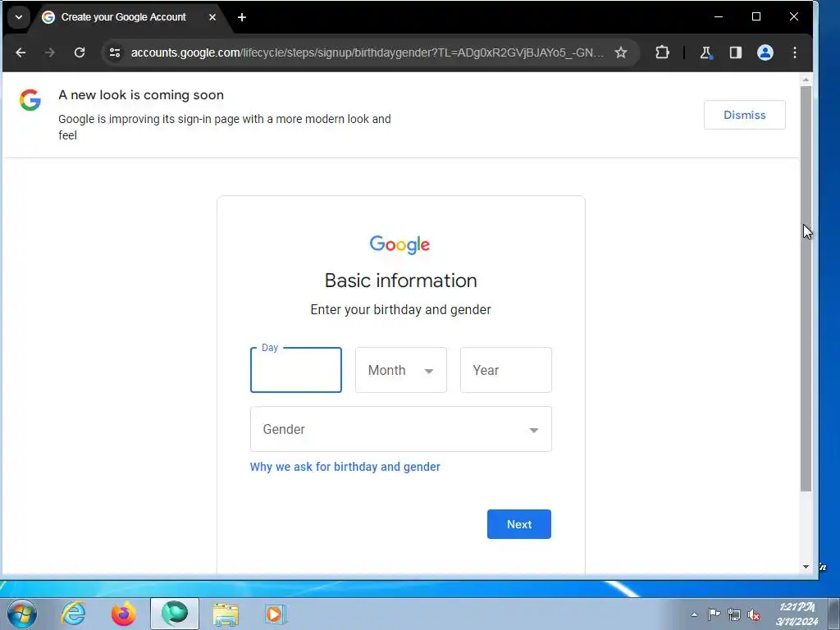The image size is (840, 630).
Task: Close the Create your Google Account tab
Action: coord(212,17)
